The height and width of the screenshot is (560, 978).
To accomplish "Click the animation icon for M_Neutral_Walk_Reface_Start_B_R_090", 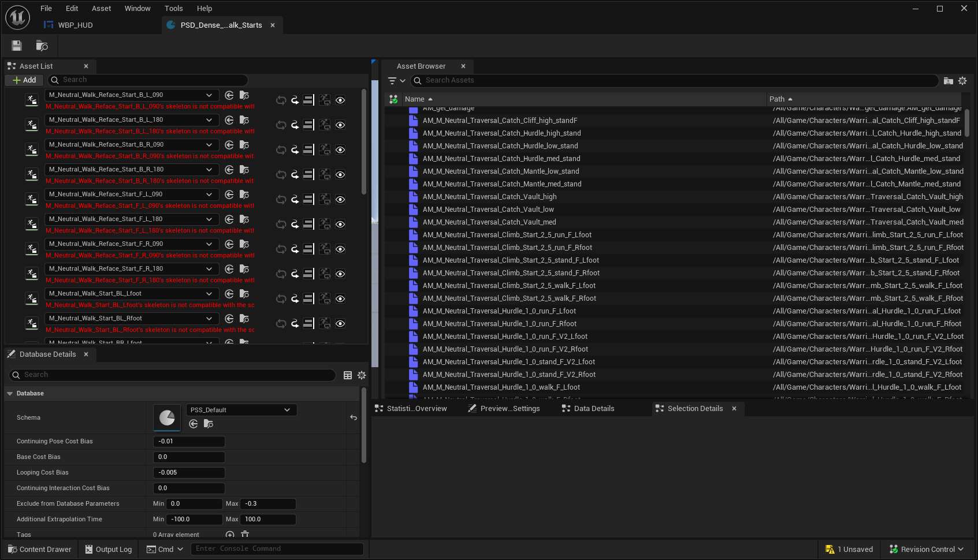I will (x=32, y=150).
